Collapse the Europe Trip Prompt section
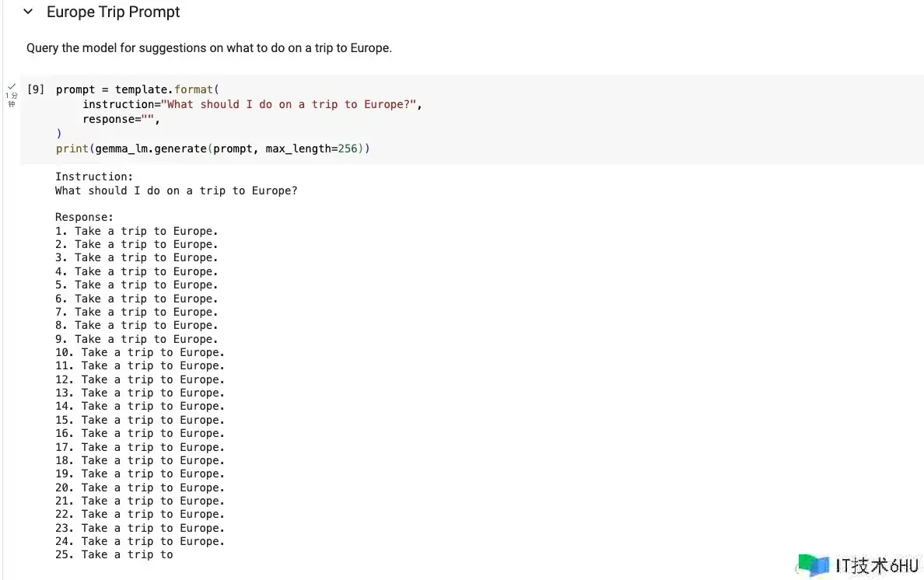 [x=28, y=12]
